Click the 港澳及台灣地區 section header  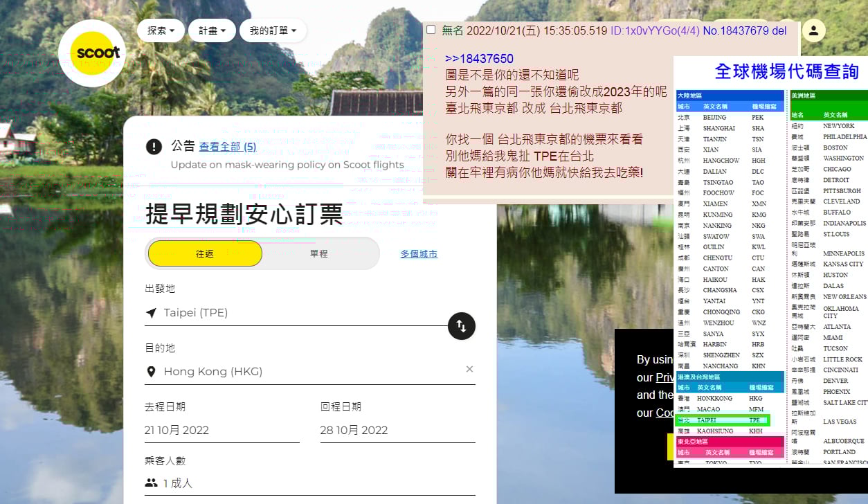[x=730, y=377]
